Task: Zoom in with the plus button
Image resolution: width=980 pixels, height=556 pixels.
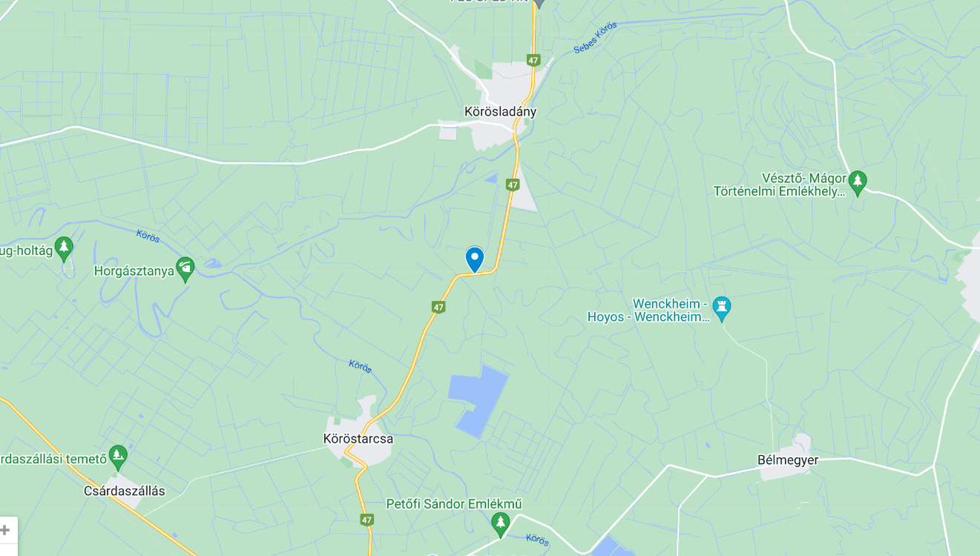Action: point(6,530)
